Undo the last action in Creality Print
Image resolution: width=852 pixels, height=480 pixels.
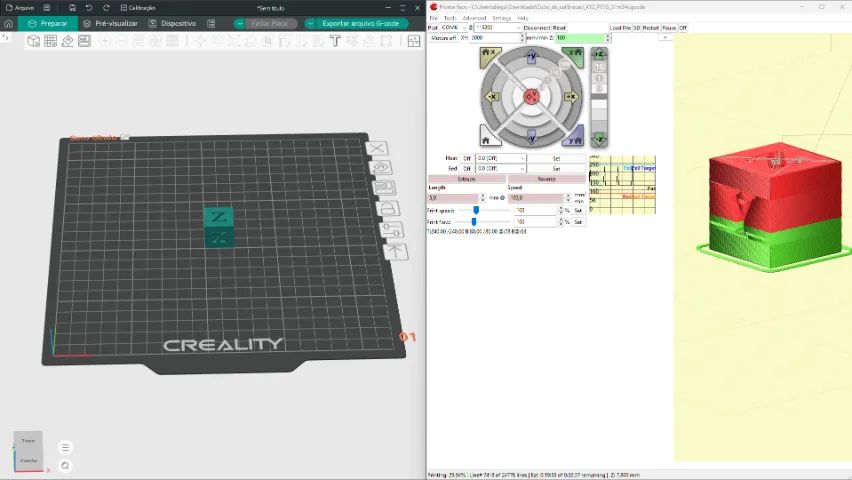(89, 8)
